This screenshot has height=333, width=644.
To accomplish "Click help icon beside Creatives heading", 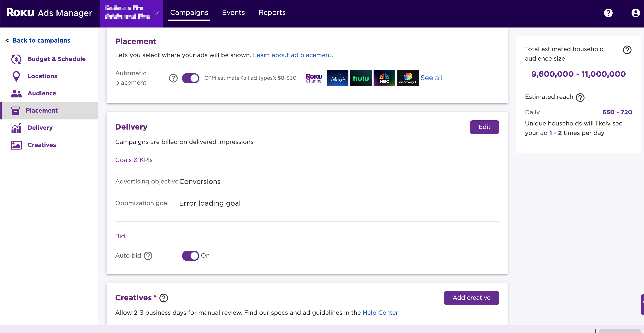I will 164,298.
